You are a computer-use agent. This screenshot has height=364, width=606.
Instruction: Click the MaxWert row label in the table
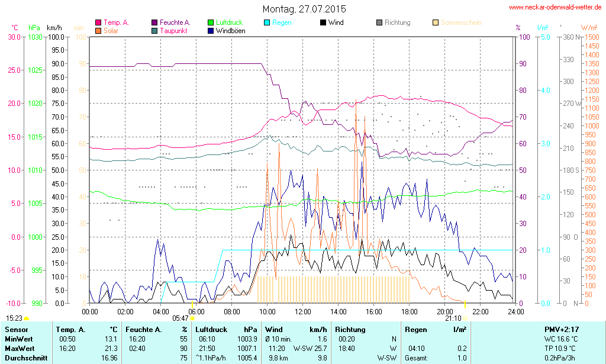point(20,348)
